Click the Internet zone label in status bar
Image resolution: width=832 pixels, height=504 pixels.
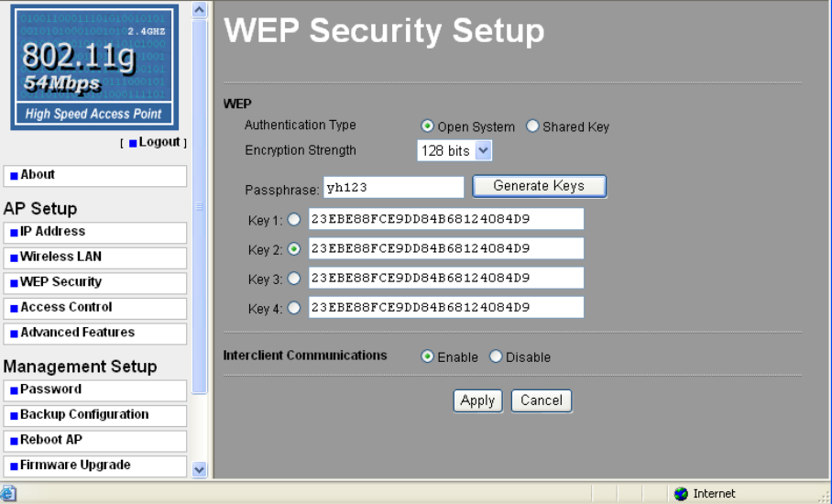[714, 494]
